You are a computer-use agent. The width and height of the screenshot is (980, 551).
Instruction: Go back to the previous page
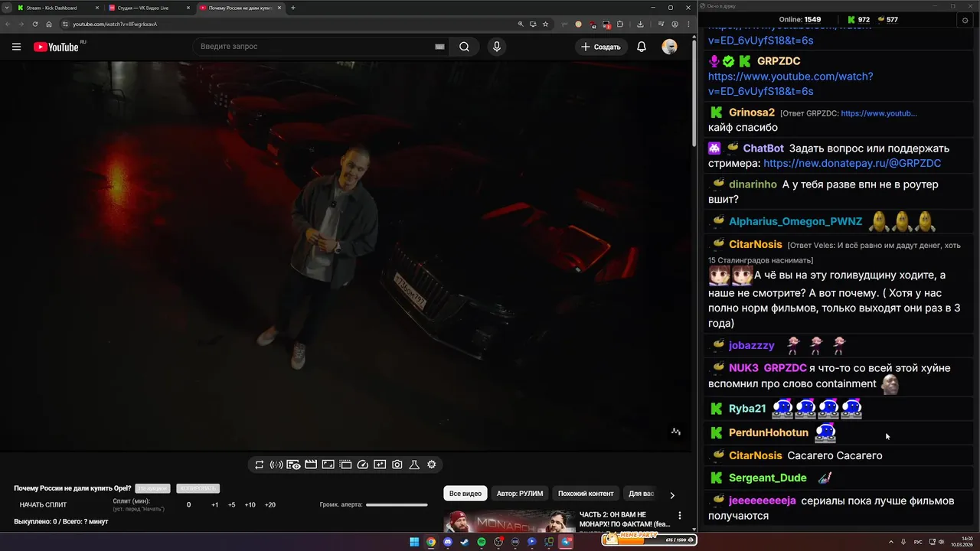pyautogui.click(x=8, y=24)
